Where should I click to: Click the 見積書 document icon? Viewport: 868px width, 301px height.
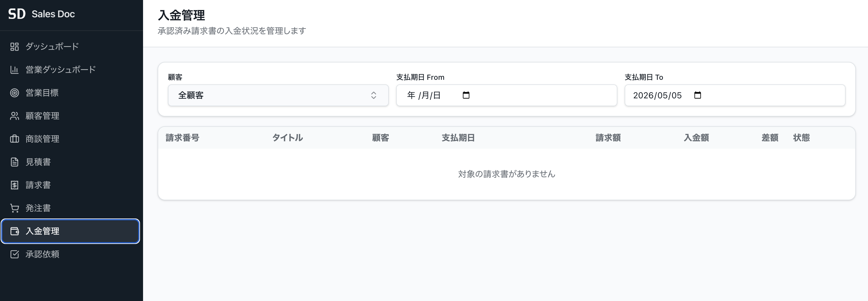[15, 162]
